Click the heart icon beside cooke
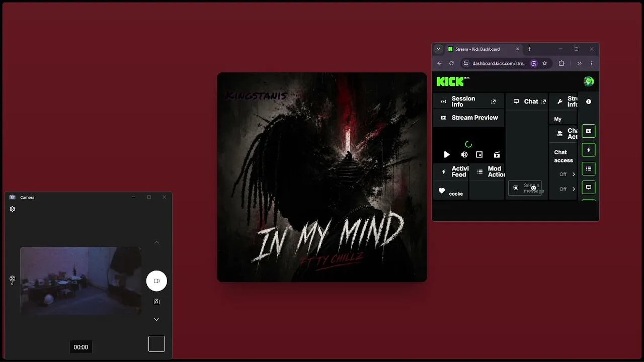 442,191
